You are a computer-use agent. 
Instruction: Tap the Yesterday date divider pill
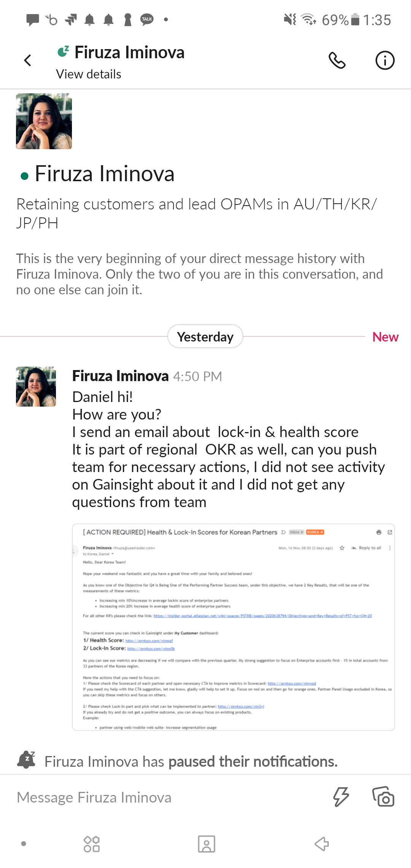205,337
